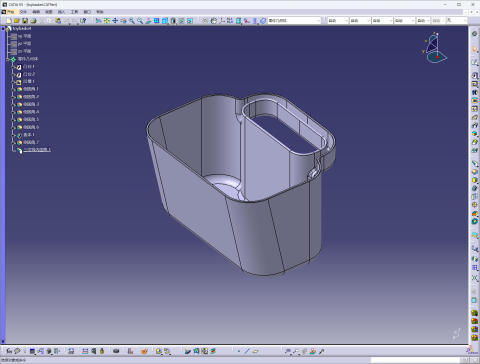Select the Rotate view tool
This screenshot has height=364, width=480.
pyautogui.click(x=123, y=21)
